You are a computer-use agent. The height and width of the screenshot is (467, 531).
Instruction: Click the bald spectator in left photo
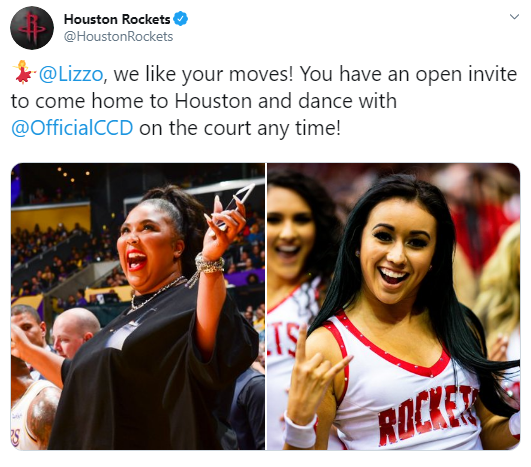point(75,333)
